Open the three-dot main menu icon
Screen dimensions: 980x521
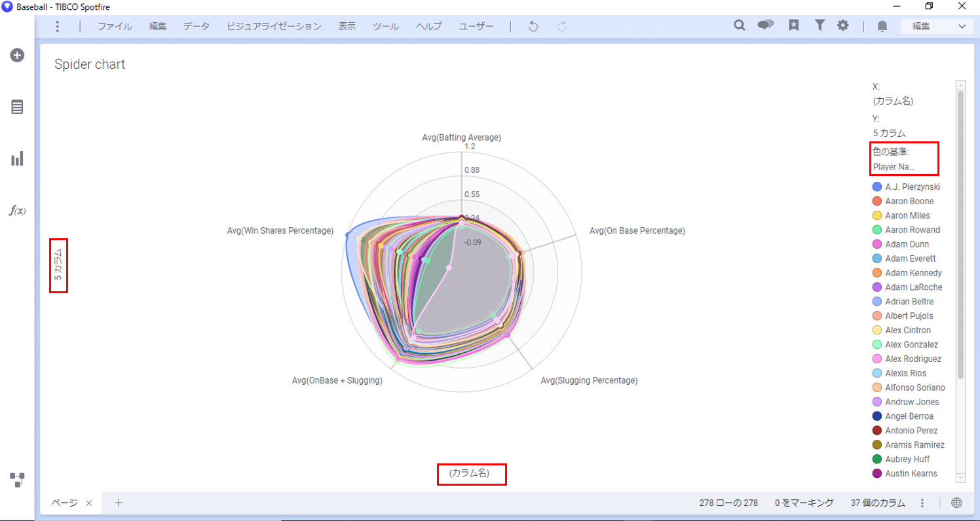58,26
